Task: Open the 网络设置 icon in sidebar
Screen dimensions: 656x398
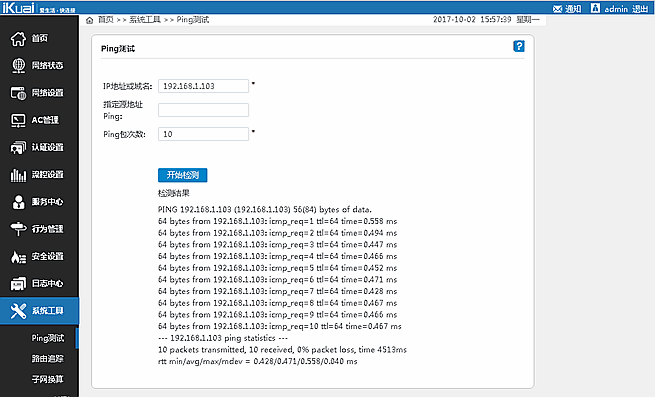Action: [18, 93]
